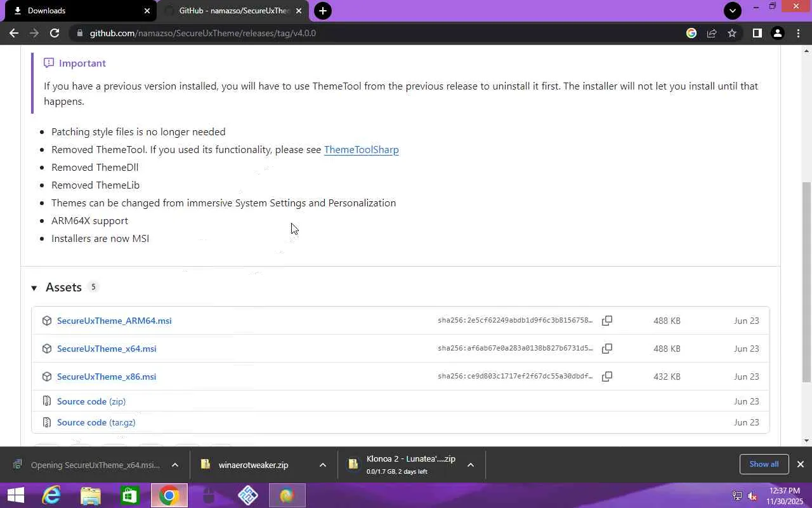Click "Jun 23" in the Source code (tar.gz) row
Viewport: 812px width, 508px height.
(x=746, y=422)
